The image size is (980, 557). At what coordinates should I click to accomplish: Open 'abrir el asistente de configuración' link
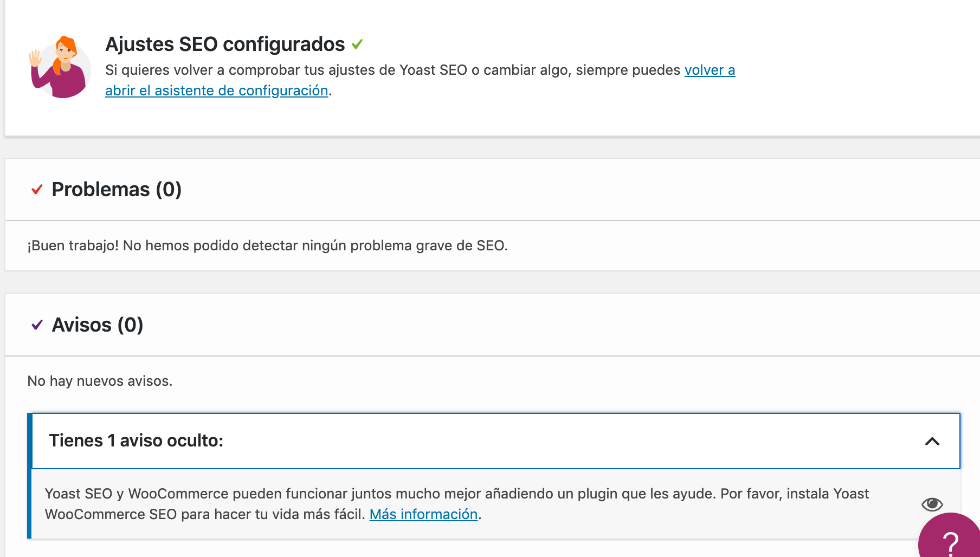pyautogui.click(x=217, y=90)
